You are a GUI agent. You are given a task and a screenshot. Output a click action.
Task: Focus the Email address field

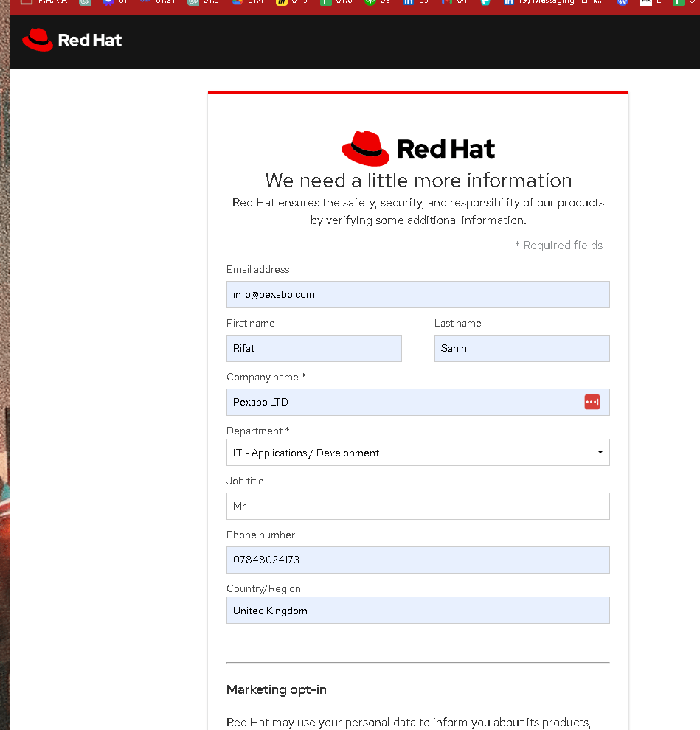[x=417, y=295]
